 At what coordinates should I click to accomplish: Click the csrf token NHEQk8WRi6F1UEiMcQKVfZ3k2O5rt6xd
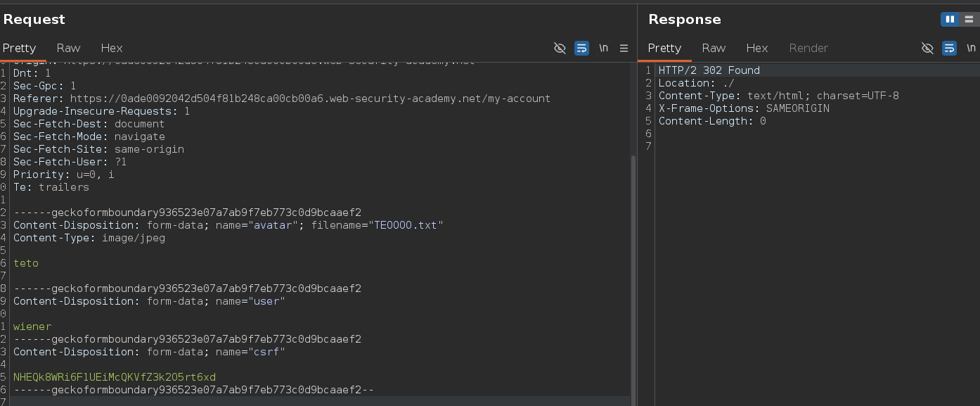tap(115, 377)
